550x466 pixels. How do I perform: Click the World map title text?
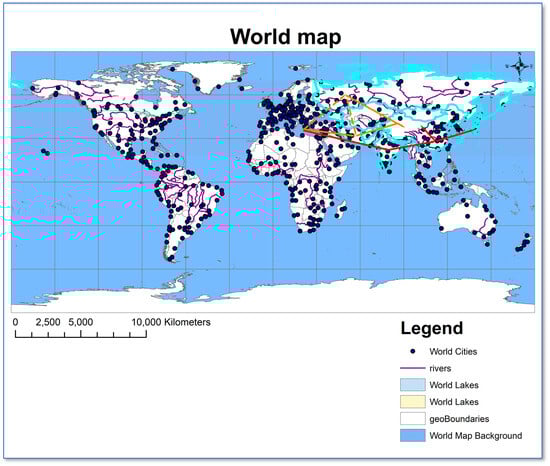tap(286, 36)
